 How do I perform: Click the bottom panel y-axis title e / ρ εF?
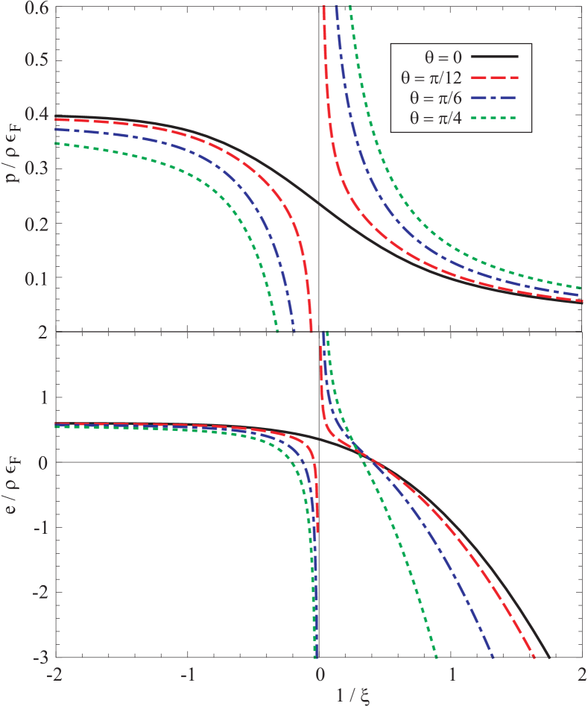point(13,484)
